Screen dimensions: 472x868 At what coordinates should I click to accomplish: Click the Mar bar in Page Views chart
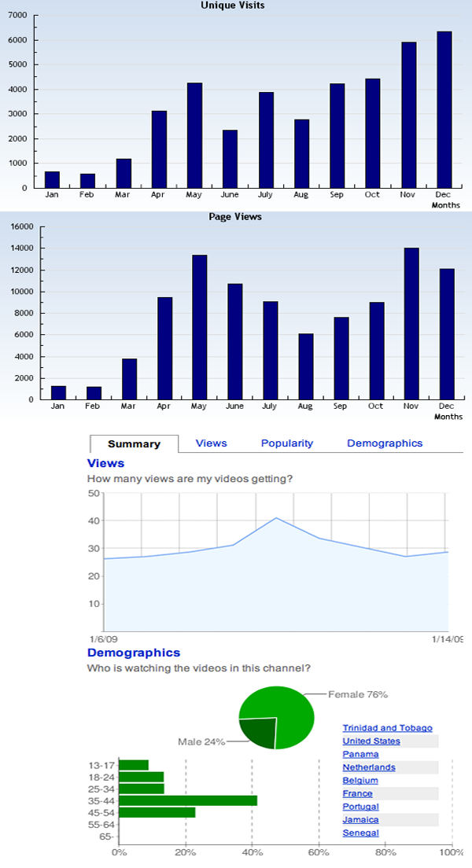click(129, 379)
